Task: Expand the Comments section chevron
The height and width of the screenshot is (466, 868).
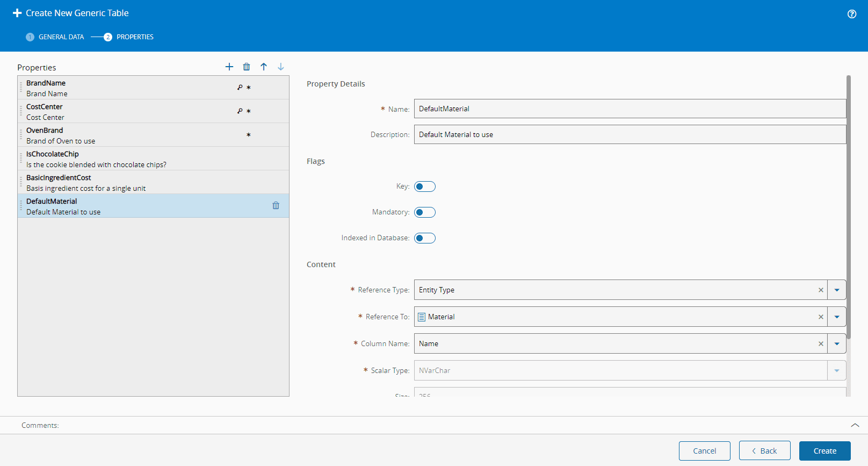Action: tap(855, 425)
